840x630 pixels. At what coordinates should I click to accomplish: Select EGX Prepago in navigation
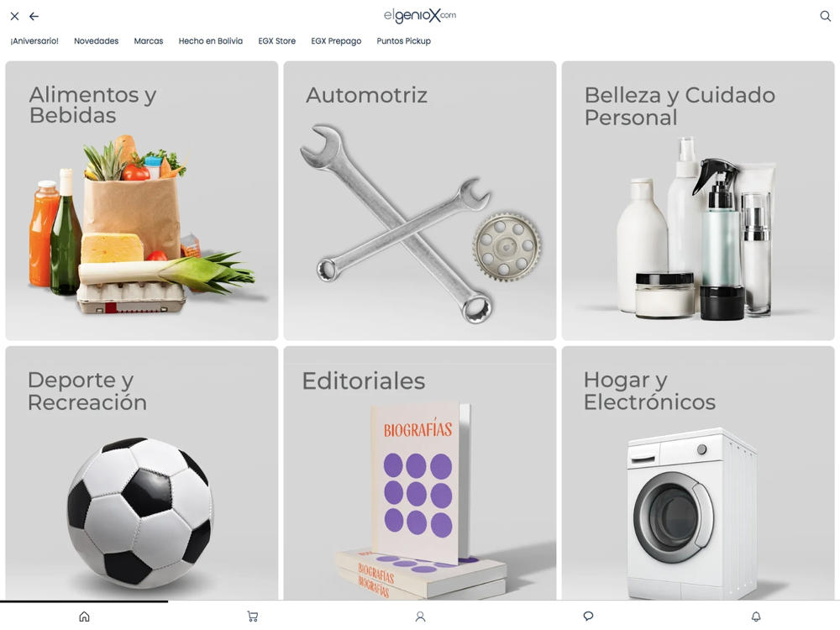click(336, 41)
